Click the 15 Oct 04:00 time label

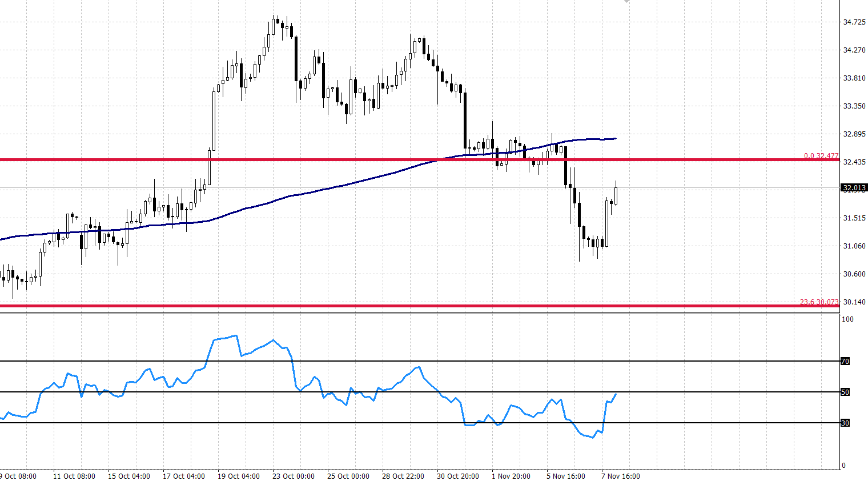click(129, 476)
